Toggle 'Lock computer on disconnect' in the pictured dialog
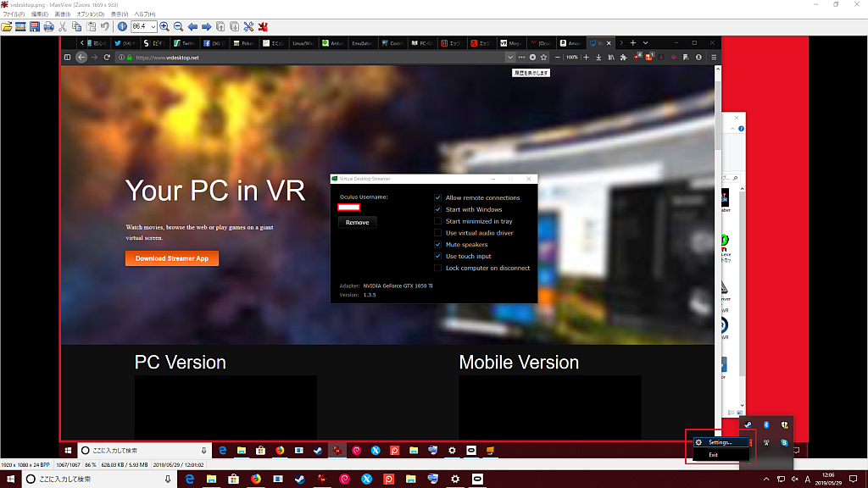 438,268
